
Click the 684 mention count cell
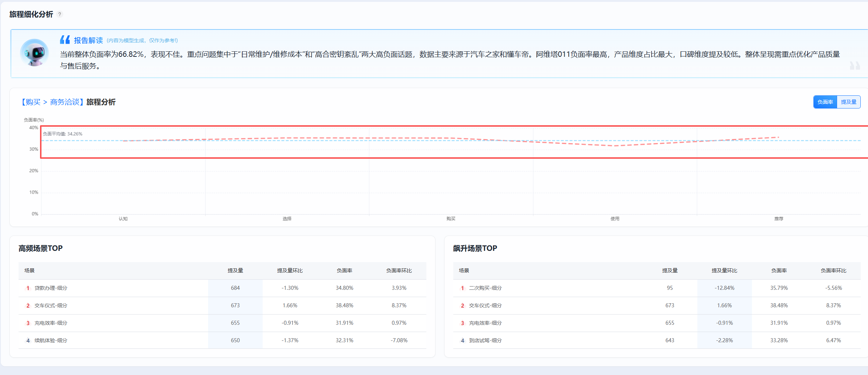(235, 288)
